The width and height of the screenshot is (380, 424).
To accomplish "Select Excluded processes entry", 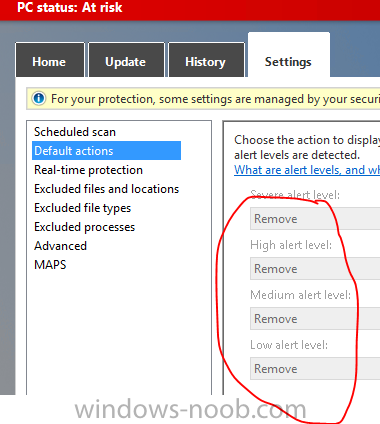I will tap(84, 227).
